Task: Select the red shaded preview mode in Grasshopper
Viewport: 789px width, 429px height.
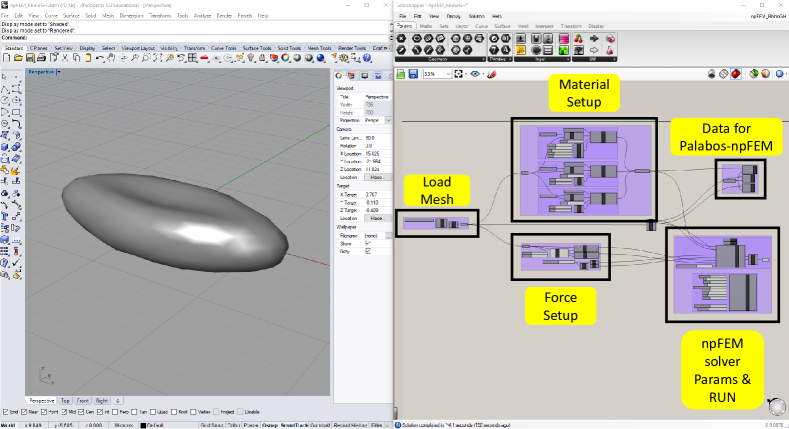Action: tap(736, 74)
